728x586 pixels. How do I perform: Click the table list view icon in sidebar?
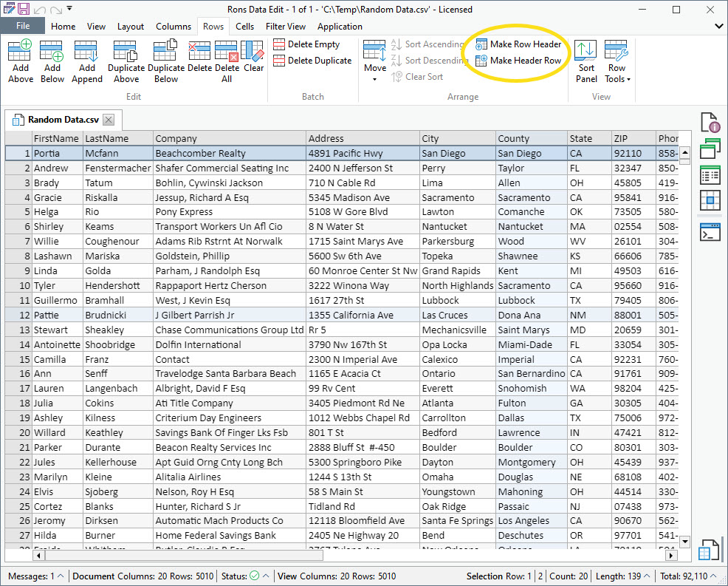tap(710, 176)
